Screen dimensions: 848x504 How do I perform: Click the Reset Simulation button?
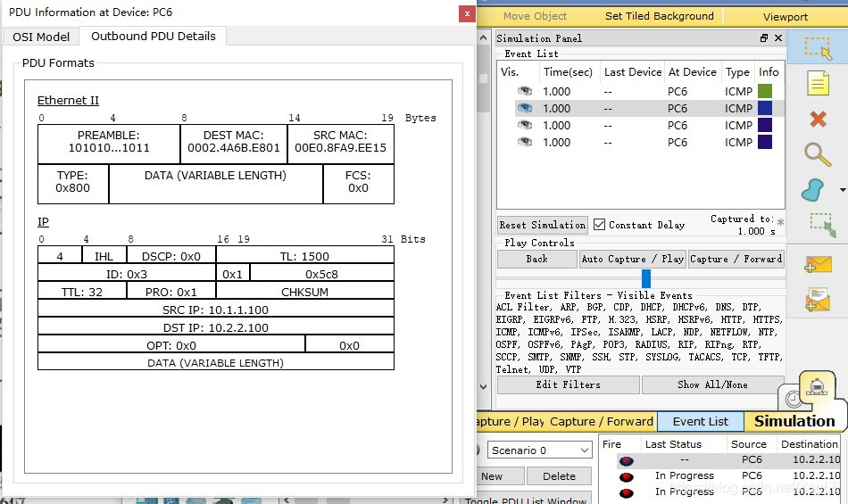point(543,225)
